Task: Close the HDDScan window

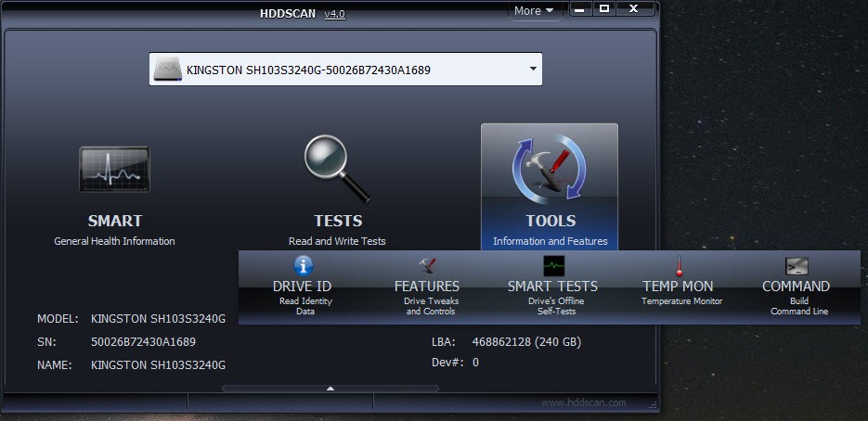Action: click(x=634, y=9)
